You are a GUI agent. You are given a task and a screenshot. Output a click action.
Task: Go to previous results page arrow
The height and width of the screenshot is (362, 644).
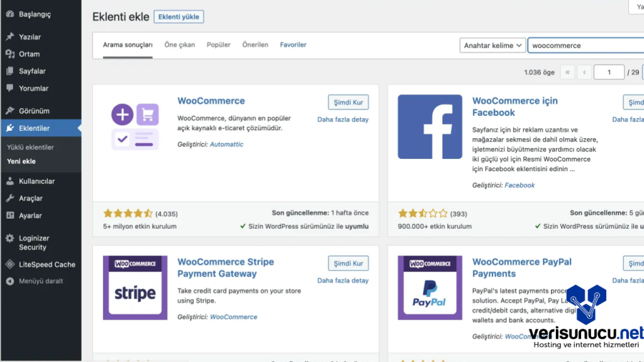click(x=584, y=72)
